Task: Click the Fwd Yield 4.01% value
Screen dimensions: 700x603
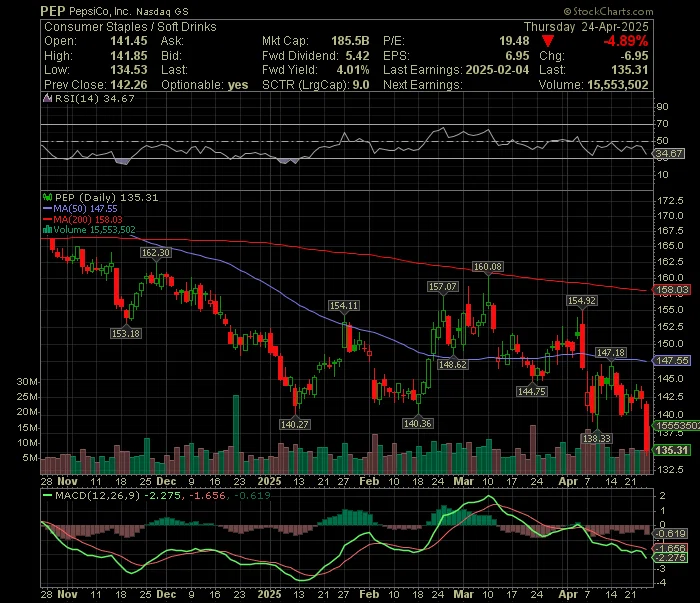Action: point(353,70)
